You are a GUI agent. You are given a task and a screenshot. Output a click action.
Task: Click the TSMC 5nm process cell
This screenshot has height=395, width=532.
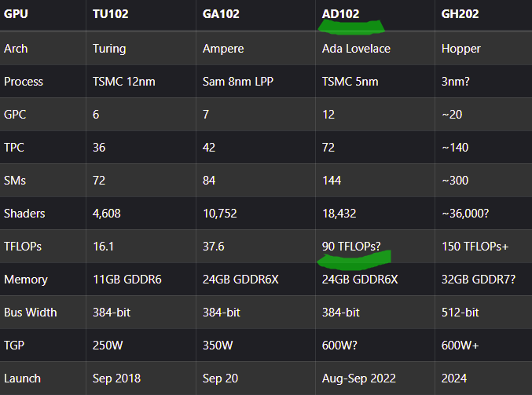click(351, 82)
